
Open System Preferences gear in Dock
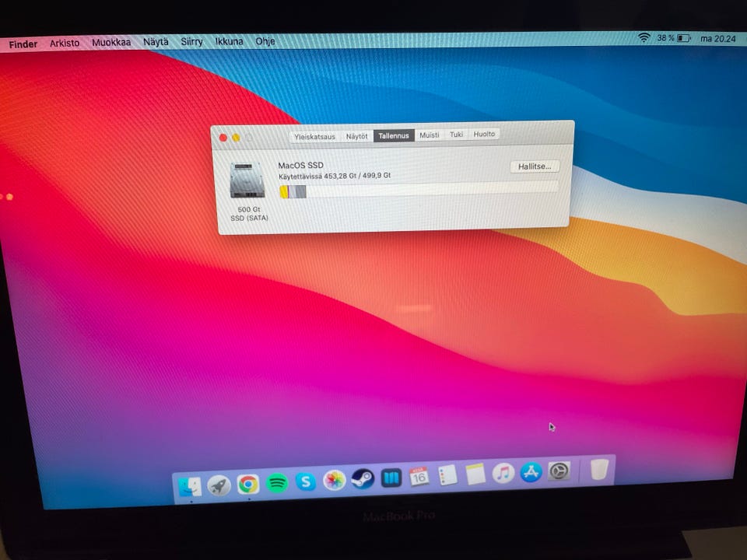click(x=559, y=471)
